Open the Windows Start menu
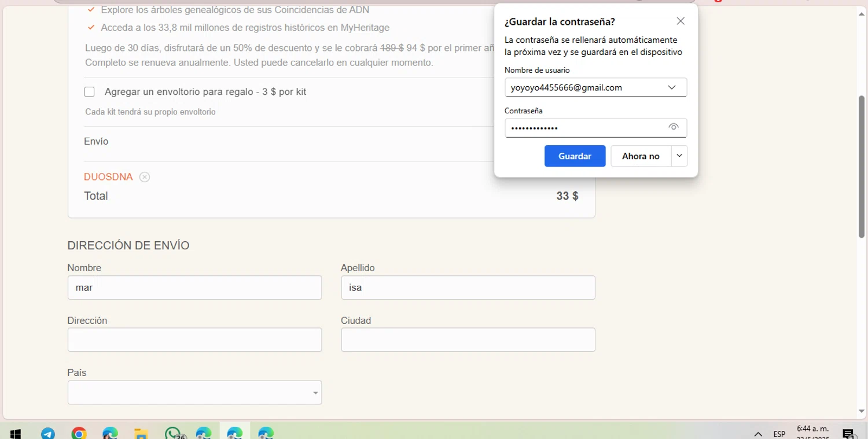868x439 pixels. coord(16,433)
